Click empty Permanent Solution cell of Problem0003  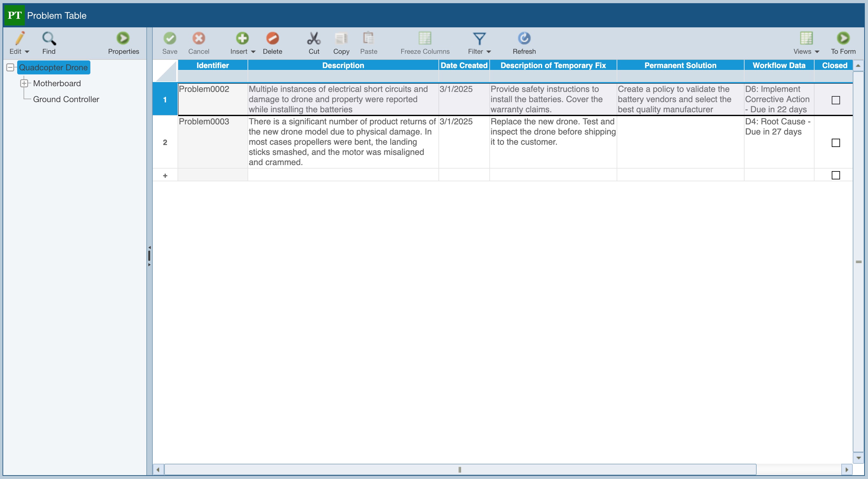680,142
